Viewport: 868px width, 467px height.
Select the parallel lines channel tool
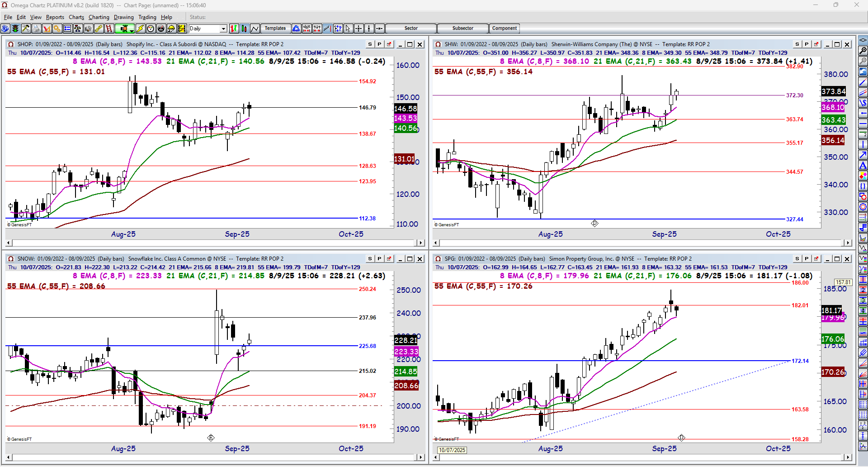[x=863, y=92]
